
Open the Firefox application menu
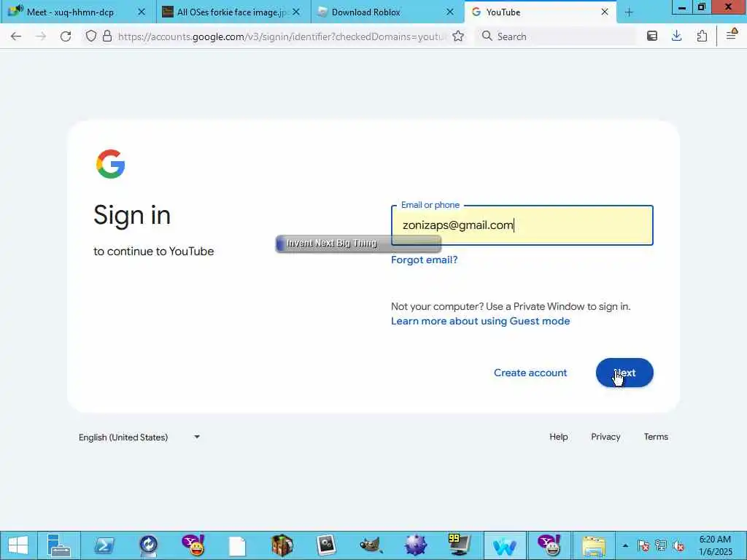tap(731, 35)
